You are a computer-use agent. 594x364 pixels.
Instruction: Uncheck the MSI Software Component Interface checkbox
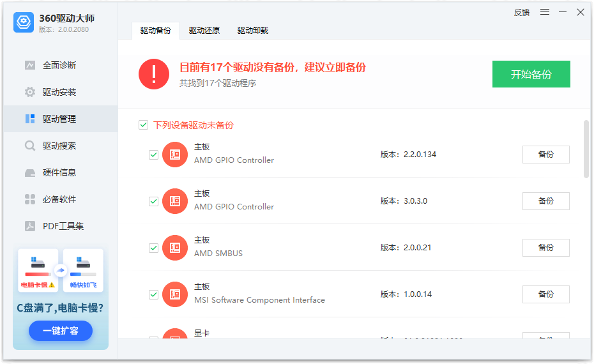pyautogui.click(x=153, y=294)
